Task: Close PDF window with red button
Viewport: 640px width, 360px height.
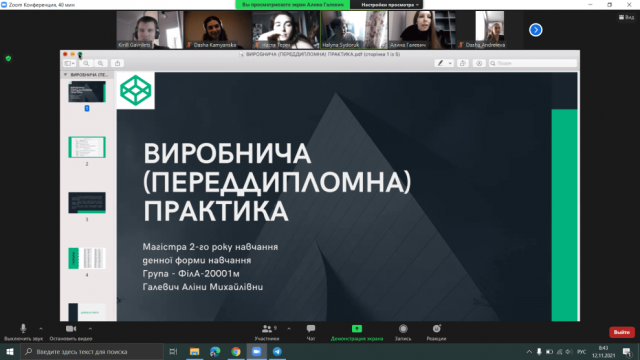Action: [65, 54]
